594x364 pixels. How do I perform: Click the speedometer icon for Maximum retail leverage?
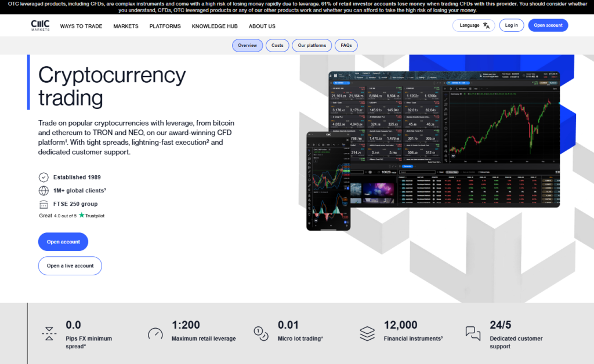click(155, 333)
